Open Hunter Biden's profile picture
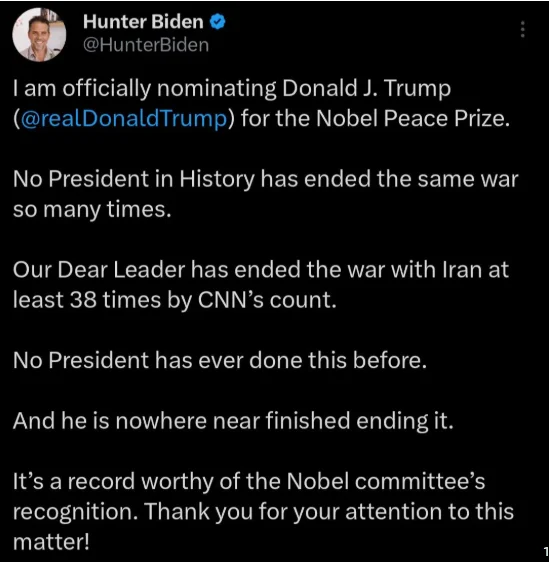 [x=39, y=34]
